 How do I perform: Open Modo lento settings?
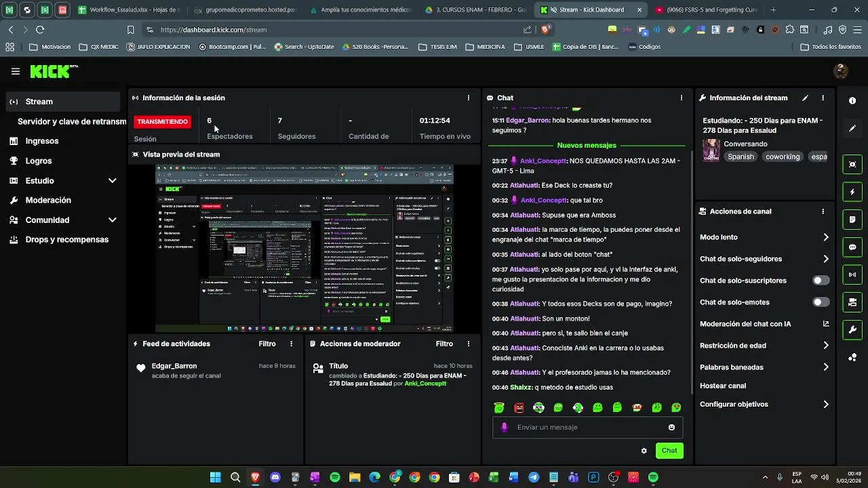click(x=764, y=237)
